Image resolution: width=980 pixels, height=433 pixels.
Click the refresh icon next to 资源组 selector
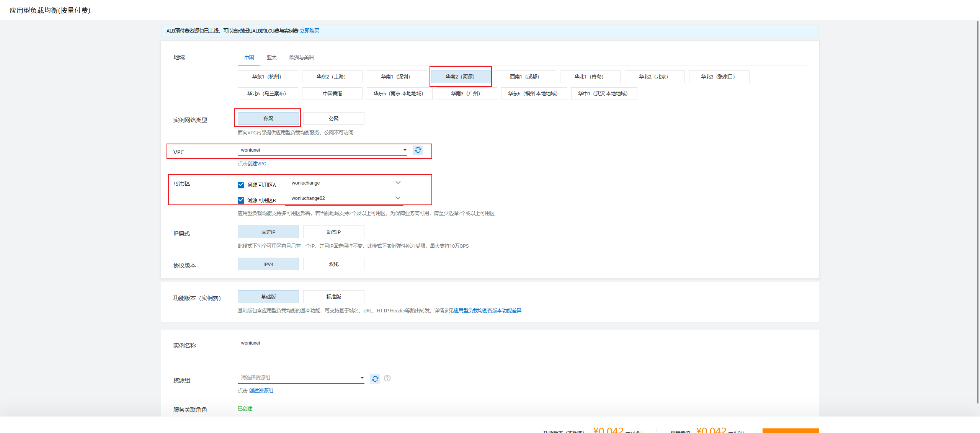pos(375,379)
